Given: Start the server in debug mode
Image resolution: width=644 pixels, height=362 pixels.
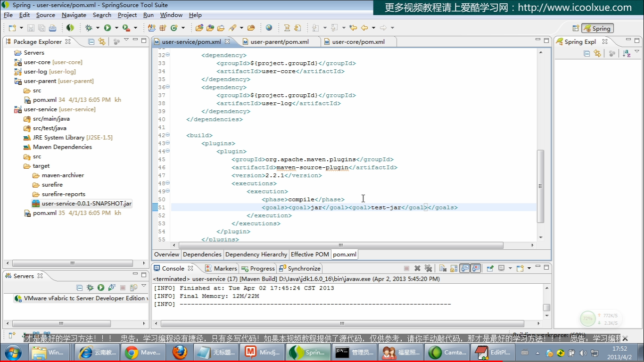Looking at the screenshot, I should pyautogui.click(x=90, y=288).
